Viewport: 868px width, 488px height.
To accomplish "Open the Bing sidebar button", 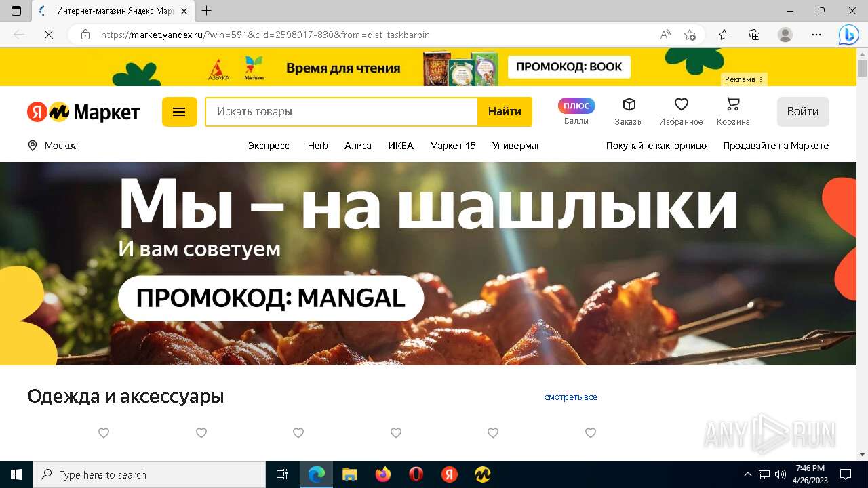I will (x=848, y=35).
